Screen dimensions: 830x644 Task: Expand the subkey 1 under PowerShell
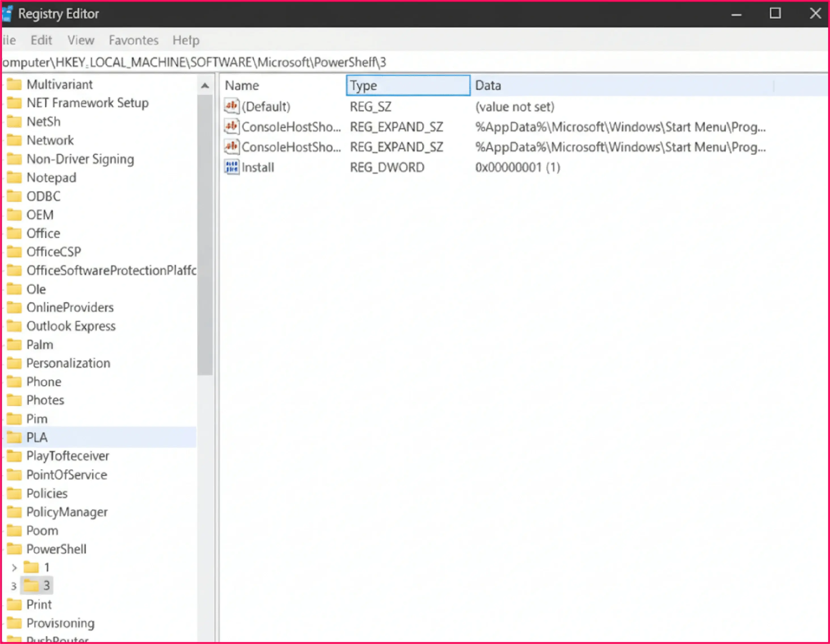[14, 568]
